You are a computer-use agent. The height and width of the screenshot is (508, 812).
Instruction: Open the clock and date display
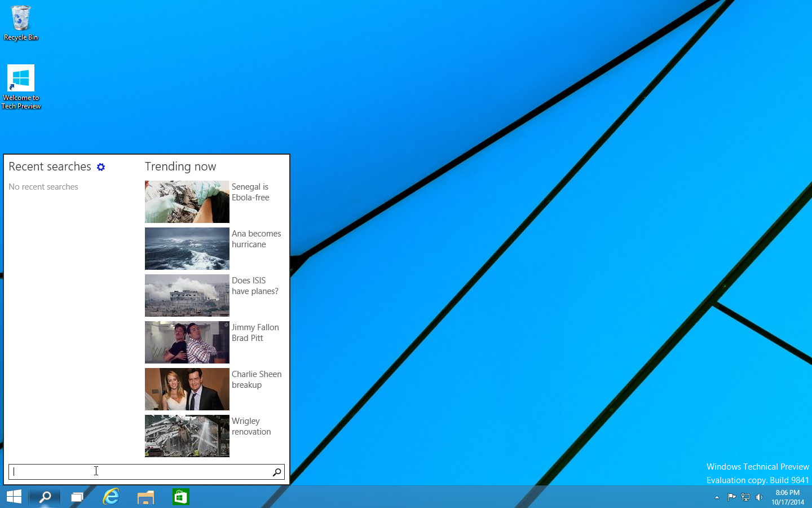tap(788, 497)
